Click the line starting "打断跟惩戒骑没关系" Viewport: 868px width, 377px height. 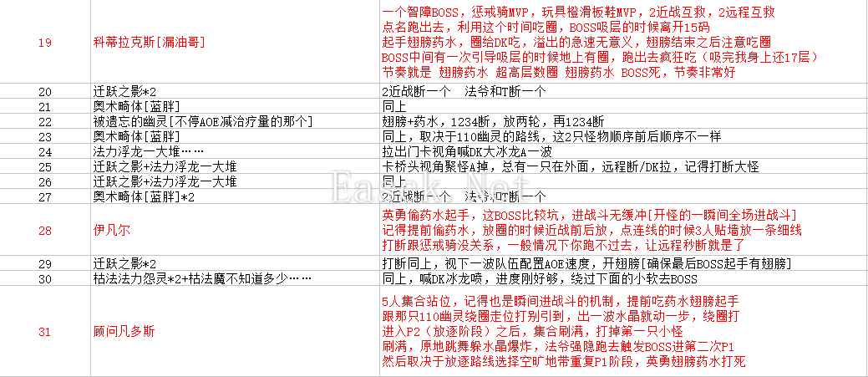click(564, 245)
